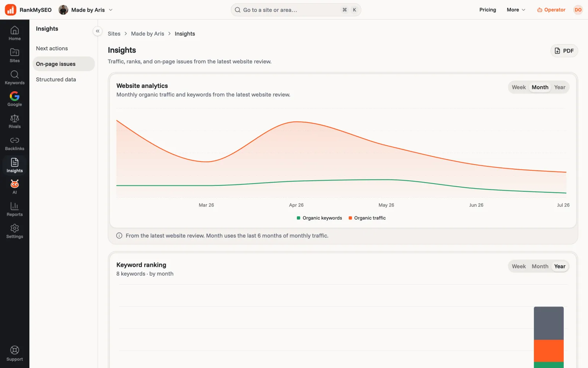Open Settings in the sidebar

click(x=15, y=231)
